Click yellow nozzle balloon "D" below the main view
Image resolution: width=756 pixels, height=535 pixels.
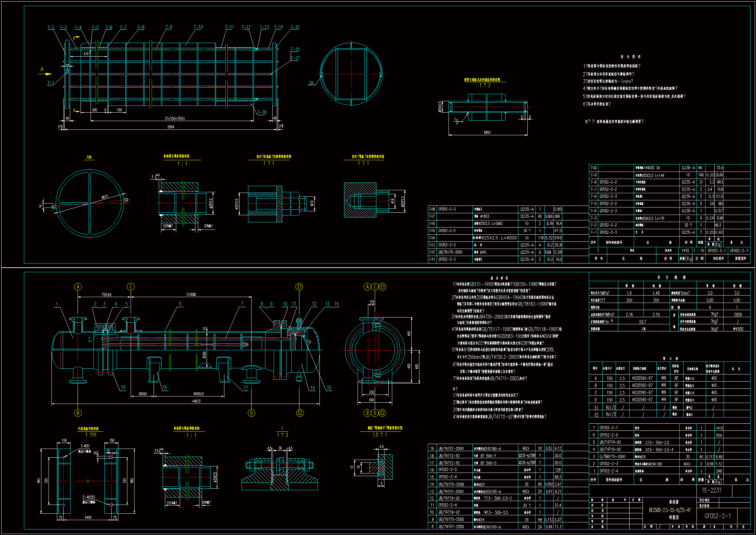click(x=251, y=413)
